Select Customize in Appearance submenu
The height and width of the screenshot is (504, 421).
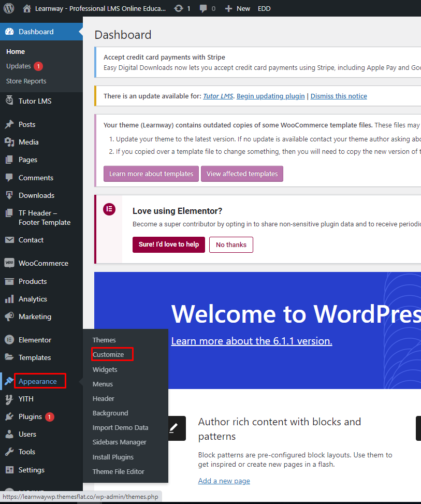click(108, 354)
